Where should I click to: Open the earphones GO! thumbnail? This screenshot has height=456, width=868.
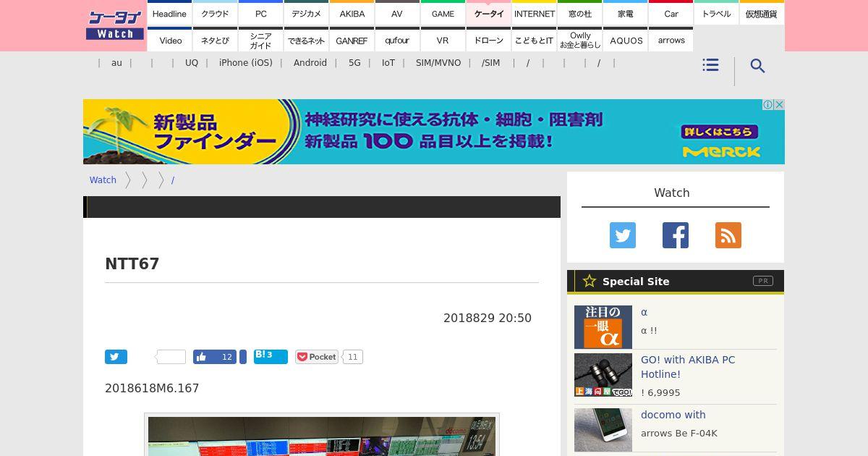pos(603,375)
